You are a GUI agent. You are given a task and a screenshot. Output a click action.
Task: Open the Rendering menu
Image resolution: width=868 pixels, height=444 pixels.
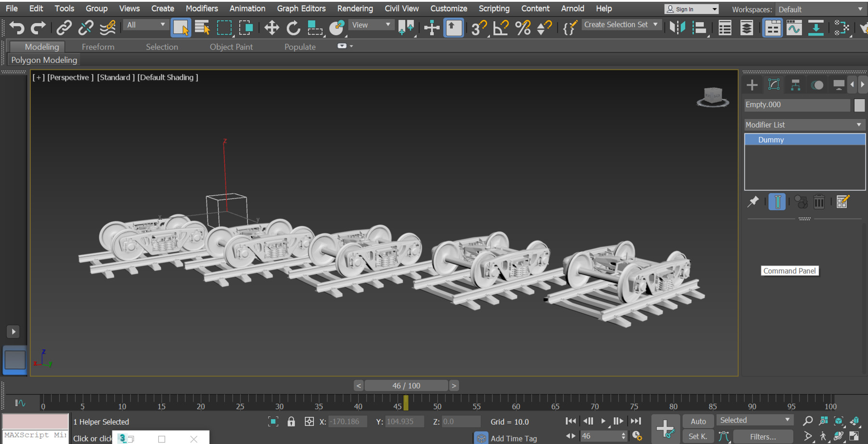pyautogui.click(x=355, y=9)
